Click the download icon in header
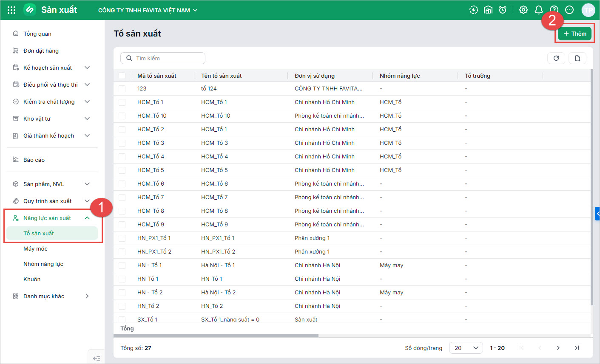 tap(473, 10)
